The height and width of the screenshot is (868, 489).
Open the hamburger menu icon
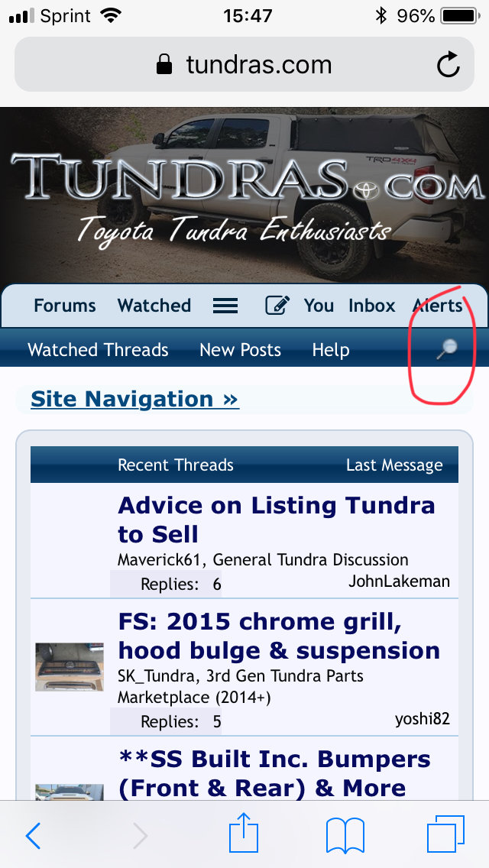tap(225, 306)
